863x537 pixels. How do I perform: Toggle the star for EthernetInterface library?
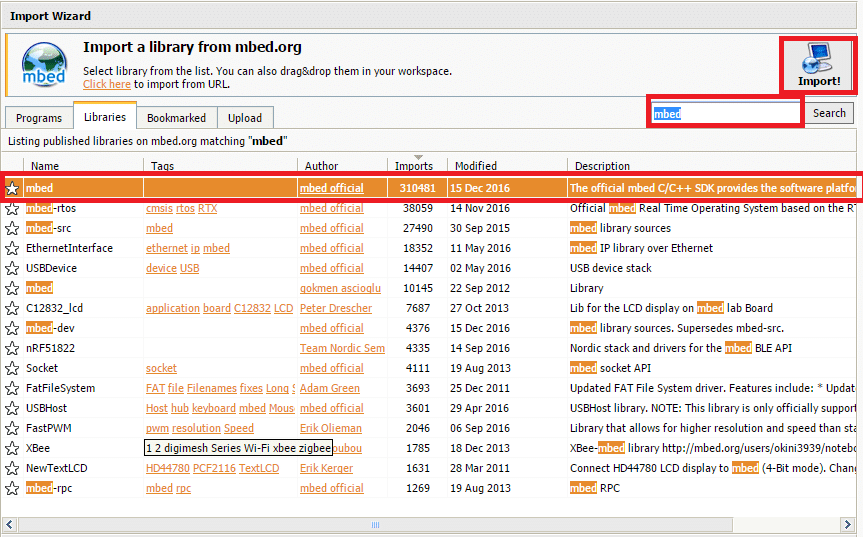pos(12,248)
